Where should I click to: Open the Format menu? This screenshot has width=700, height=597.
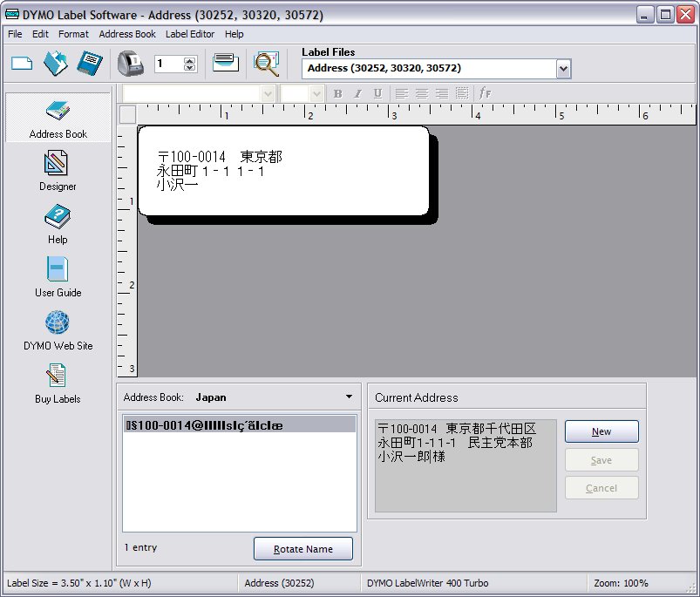73,34
